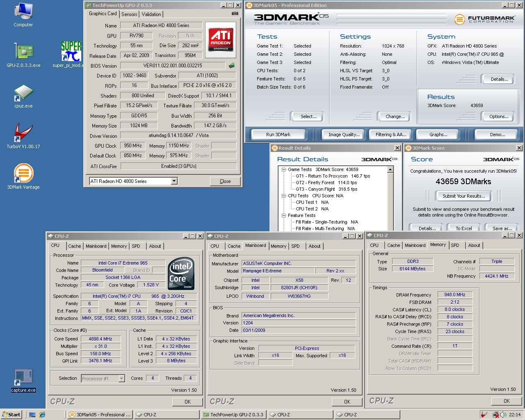The image size is (525, 420).
Task: Click the 22:14 taskbar clock
Action: tap(515, 415)
